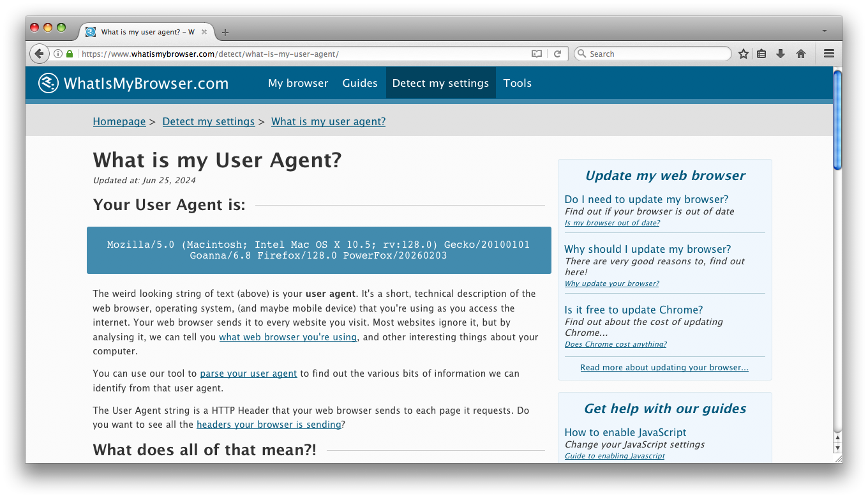Image resolution: width=868 pixels, height=498 pixels.
Task: Click 'What does all of that mean?!' heading
Action: pyautogui.click(x=205, y=449)
